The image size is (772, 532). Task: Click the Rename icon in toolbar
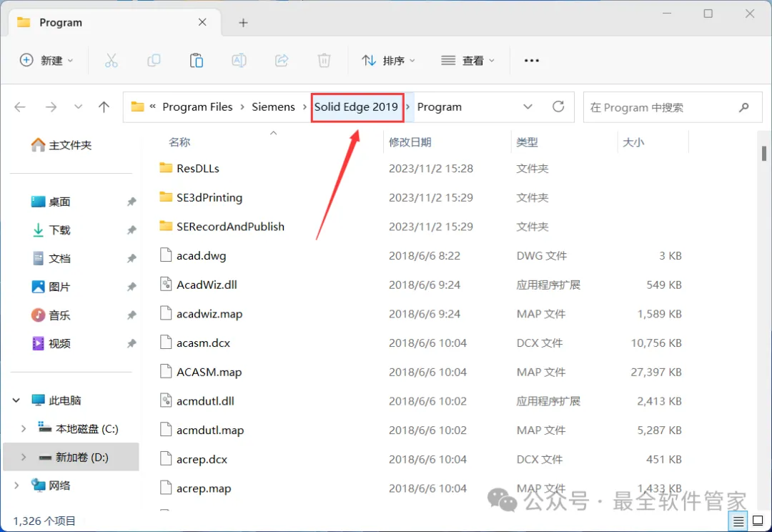click(239, 61)
